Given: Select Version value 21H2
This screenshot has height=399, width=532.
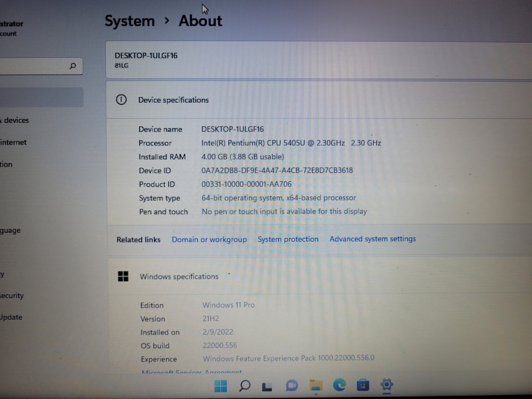Looking at the screenshot, I should coord(211,319).
